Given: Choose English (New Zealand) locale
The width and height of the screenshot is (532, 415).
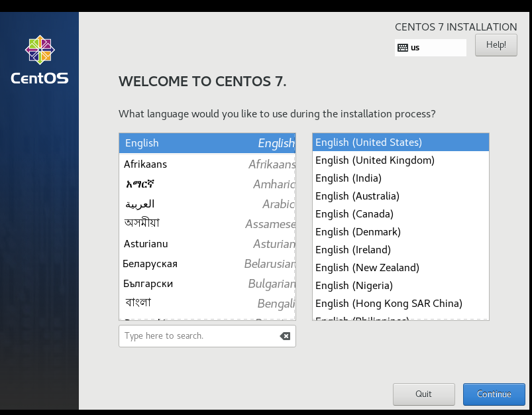Looking at the screenshot, I should (x=401, y=268).
